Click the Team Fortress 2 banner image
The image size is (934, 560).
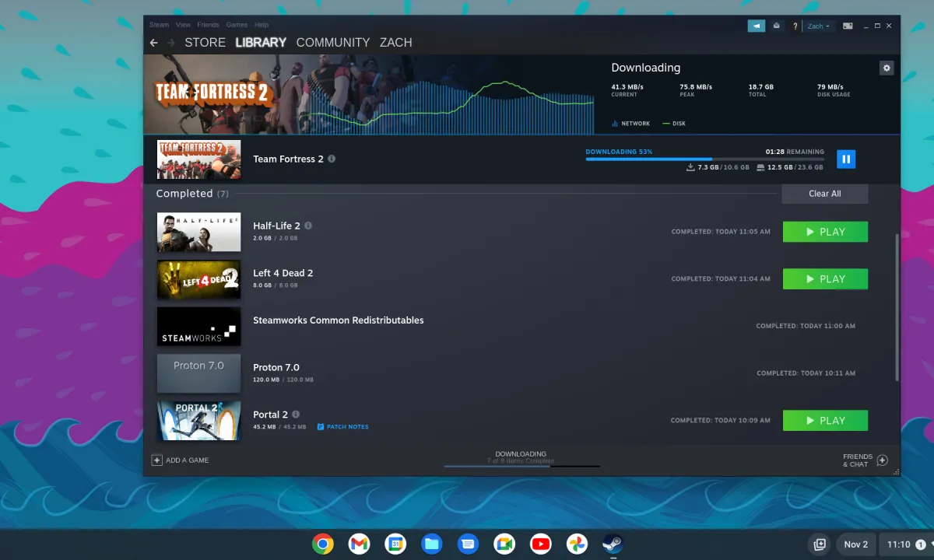(x=370, y=94)
